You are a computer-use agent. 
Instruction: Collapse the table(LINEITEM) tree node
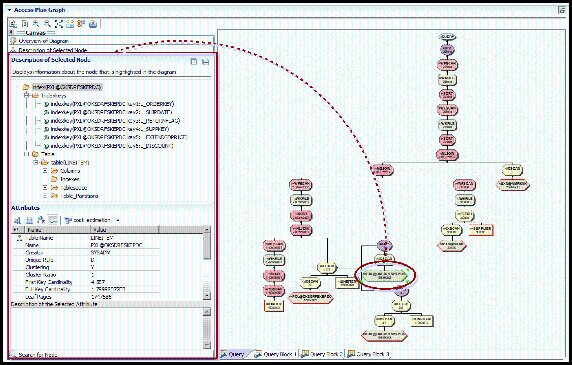click(36, 162)
